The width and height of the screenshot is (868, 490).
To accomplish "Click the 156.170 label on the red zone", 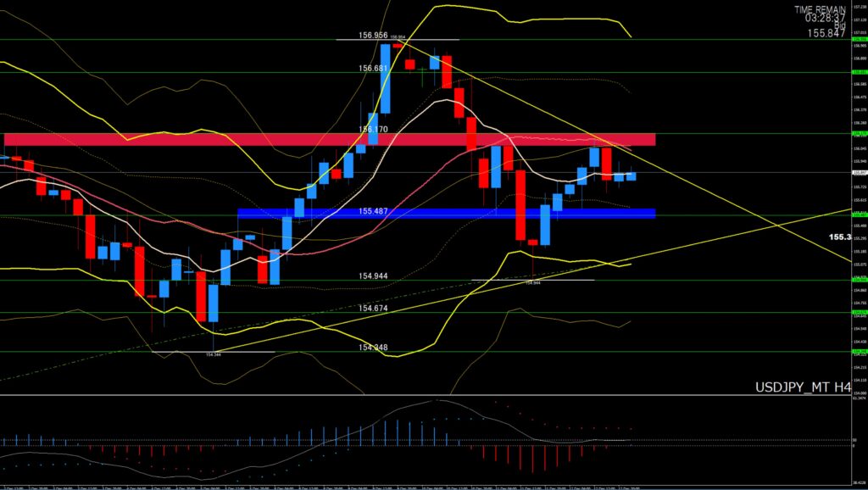I will click(374, 130).
